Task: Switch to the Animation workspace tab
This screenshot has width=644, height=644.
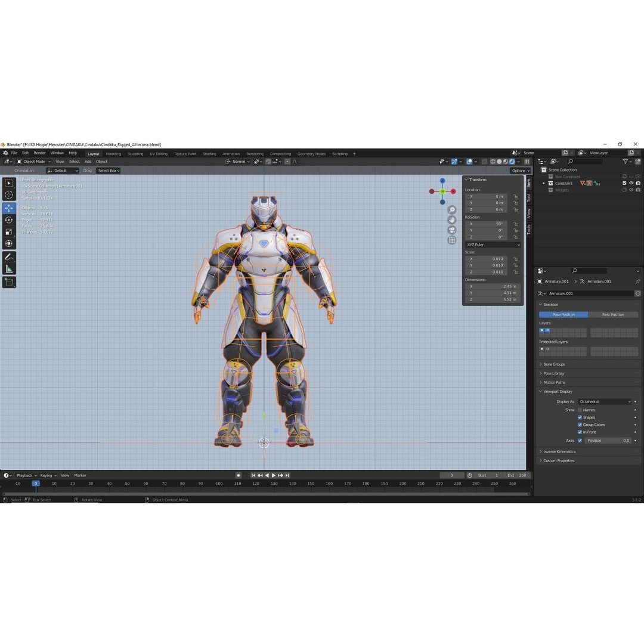Action: [231, 154]
